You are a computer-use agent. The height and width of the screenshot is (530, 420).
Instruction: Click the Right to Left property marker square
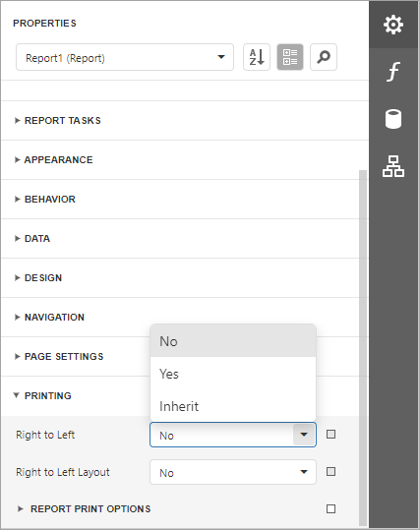330,434
